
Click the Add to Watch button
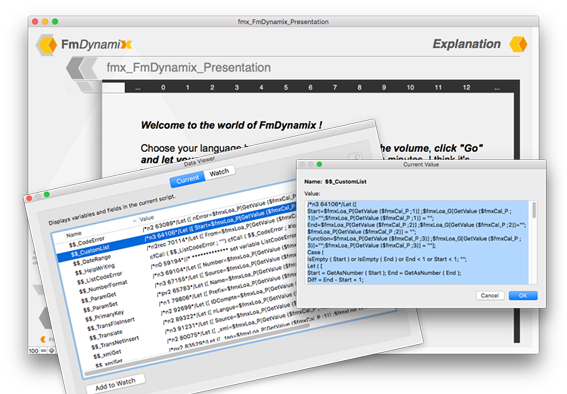(116, 384)
